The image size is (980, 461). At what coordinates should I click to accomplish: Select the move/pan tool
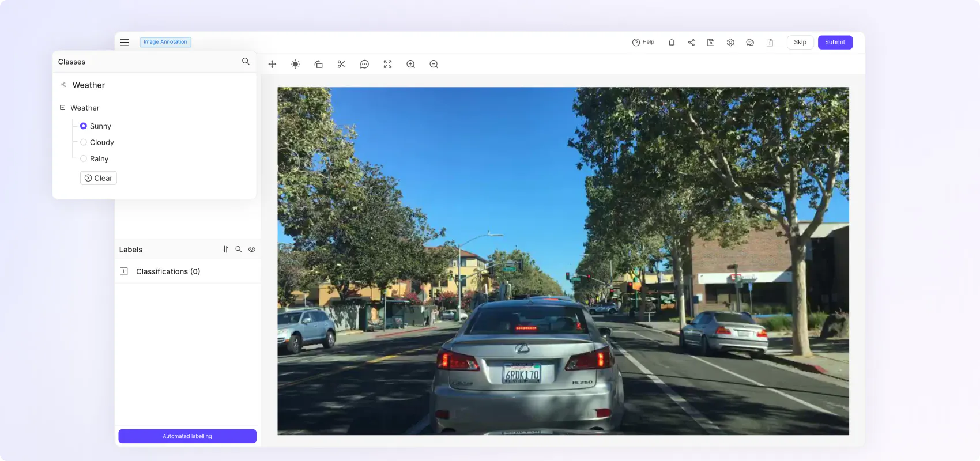point(272,64)
